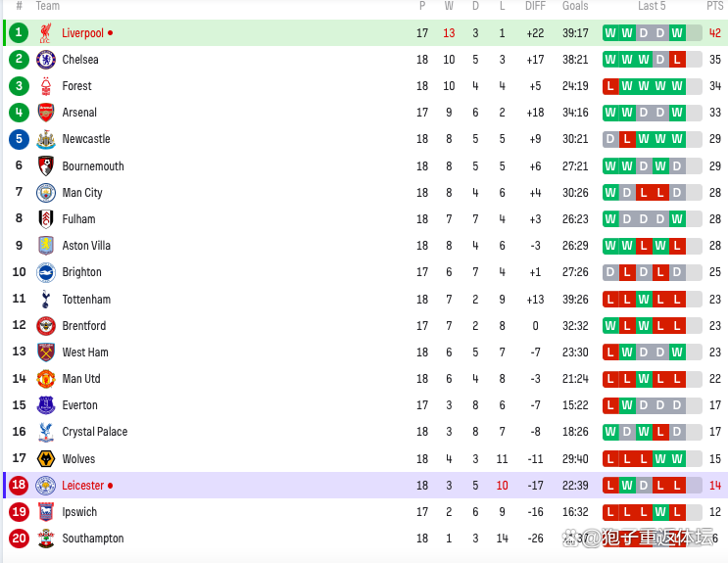This screenshot has width=728, height=563.
Task: Click the Everton club crest
Action: pos(45,405)
